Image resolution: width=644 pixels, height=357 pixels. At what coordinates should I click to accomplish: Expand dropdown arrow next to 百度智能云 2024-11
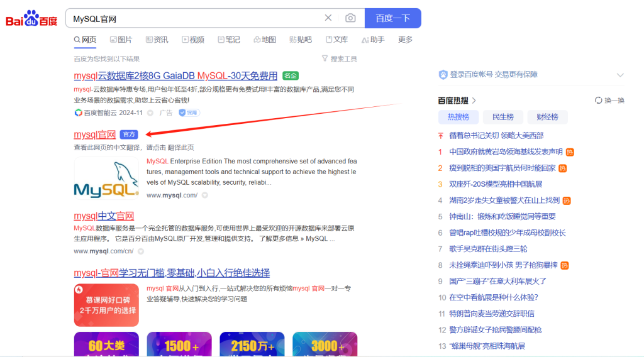tap(150, 113)
